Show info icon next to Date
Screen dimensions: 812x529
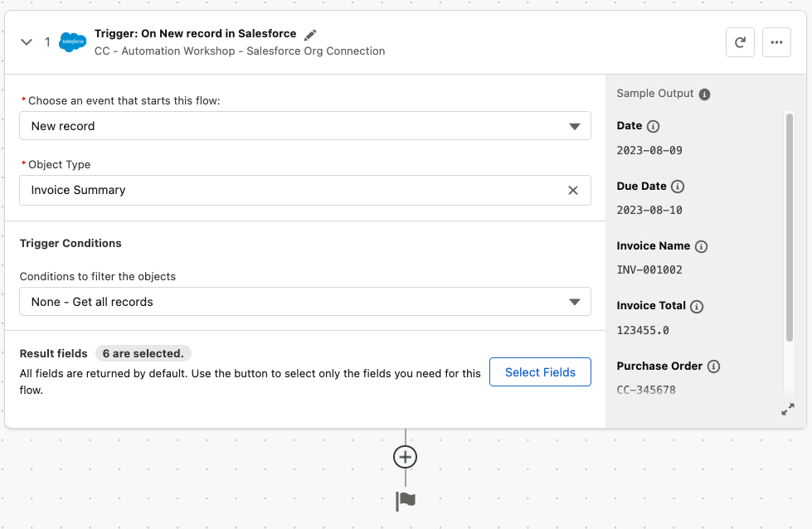(653, 126)
